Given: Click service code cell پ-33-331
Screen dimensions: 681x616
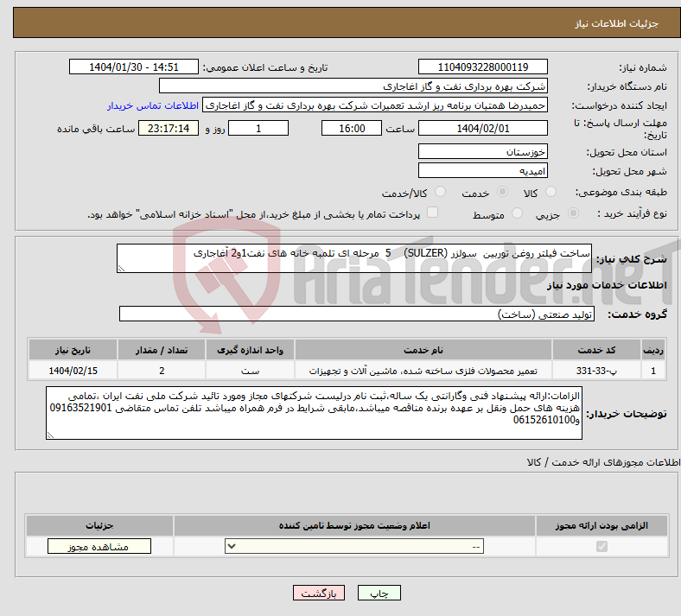Looking at the screenshot, I should pos(597,371).
